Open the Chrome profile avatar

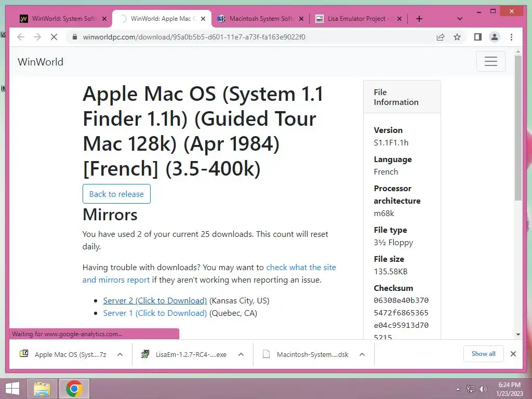(x=495, y=37)
